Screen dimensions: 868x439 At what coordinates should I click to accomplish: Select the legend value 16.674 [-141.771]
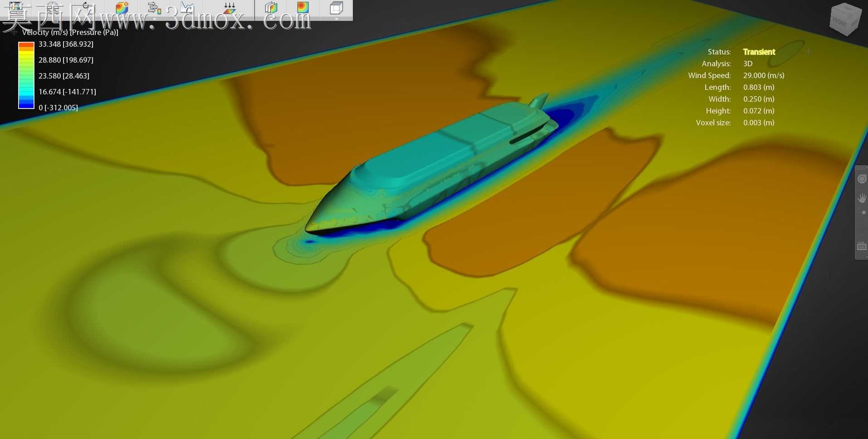pyautogui.click(x=67, y=92)
